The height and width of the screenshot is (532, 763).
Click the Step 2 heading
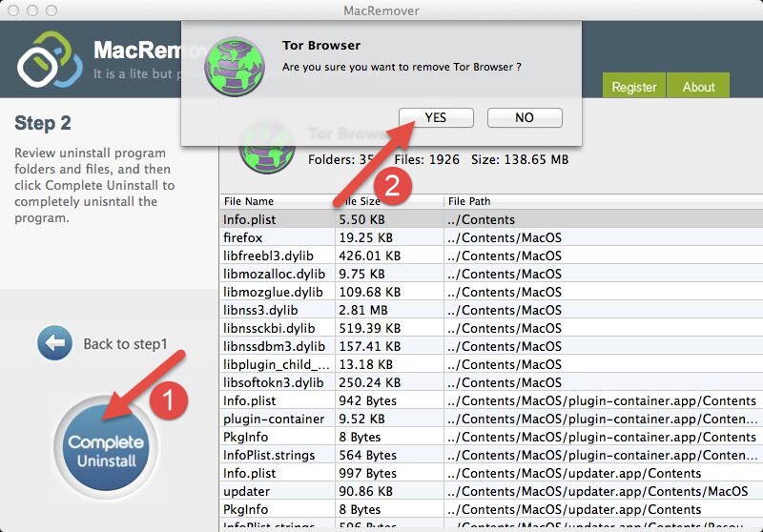(43, 123)
